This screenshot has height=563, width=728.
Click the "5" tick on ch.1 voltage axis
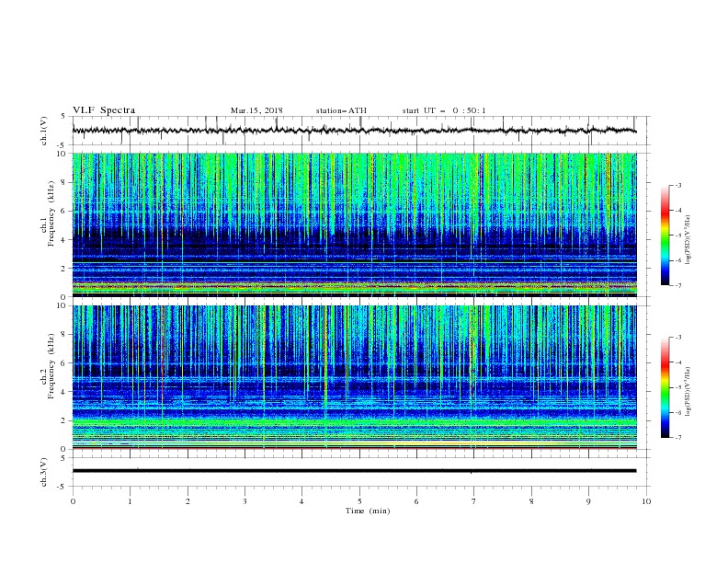pyautogui.click(x=63, y=117)
